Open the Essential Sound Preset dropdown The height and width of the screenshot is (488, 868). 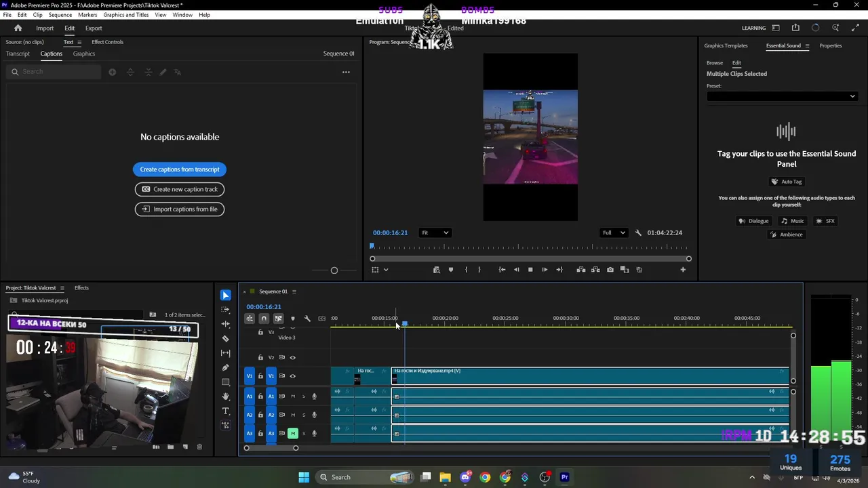[x=782, y=96]
